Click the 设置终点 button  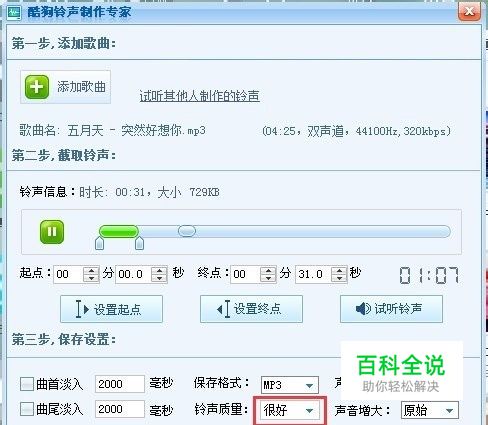pyautogui.click(x=251, y=309)
